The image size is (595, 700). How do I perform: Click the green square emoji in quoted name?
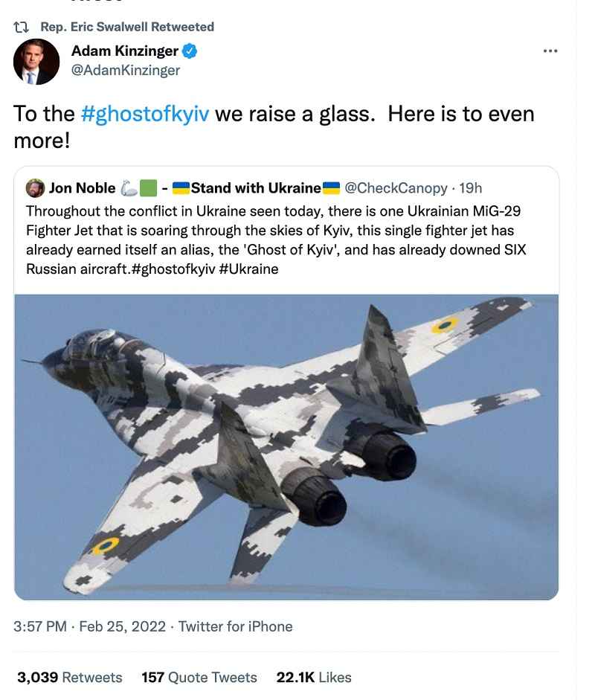click(148, 187)
